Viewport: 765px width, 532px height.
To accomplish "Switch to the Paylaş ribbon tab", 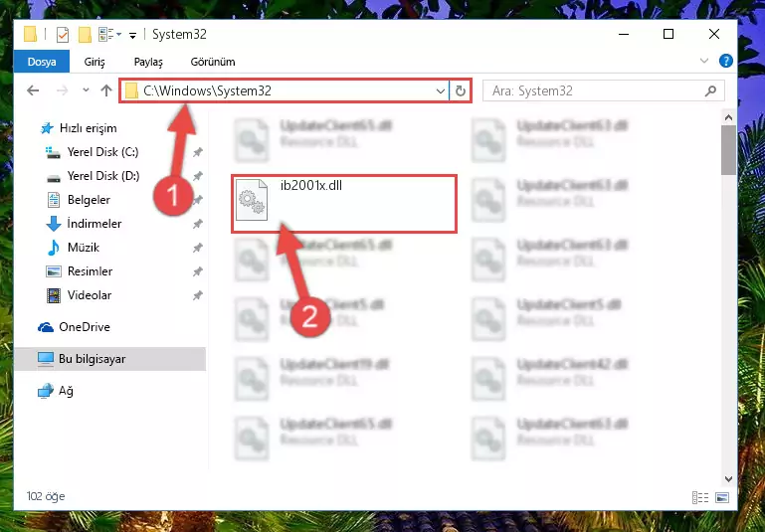I will 148,62.
